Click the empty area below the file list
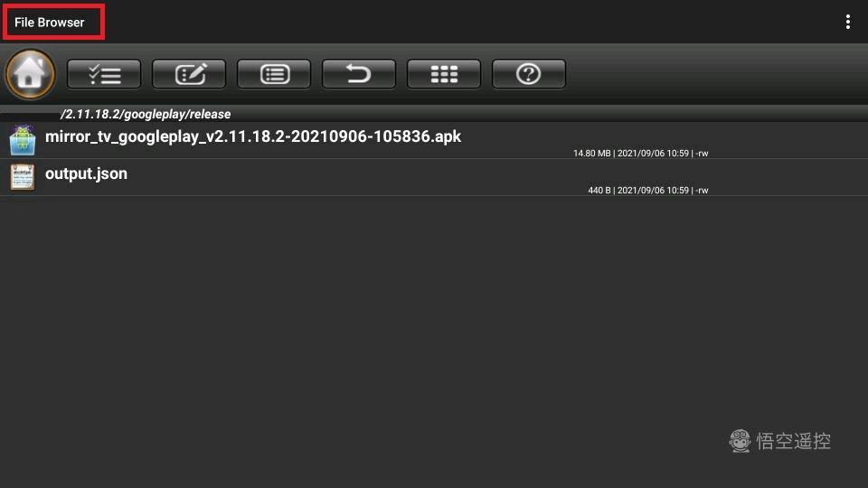Screen dimensions: 868x488 click(434, 332)
